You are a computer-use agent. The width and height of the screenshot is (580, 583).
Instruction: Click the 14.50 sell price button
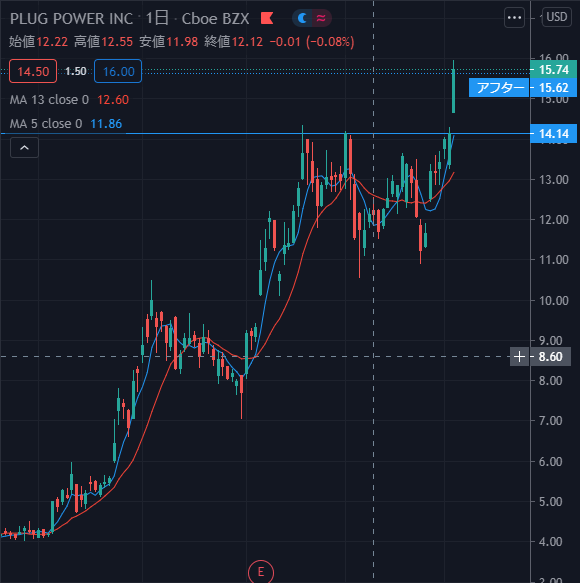(33, 71)
